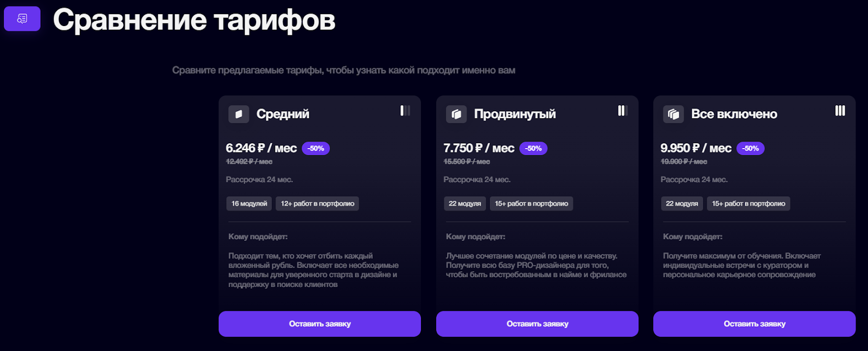Click the purple compare icon beside the heading

(x=22, y=19)
